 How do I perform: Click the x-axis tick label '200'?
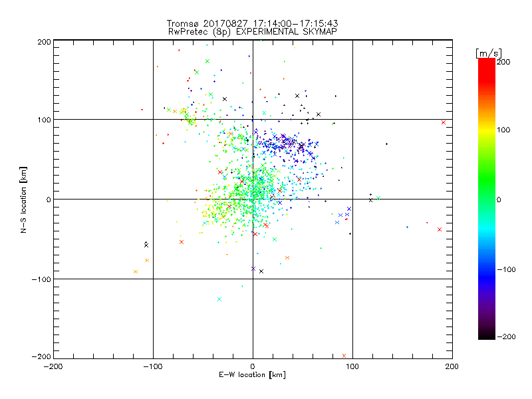[x=452, y=367]
